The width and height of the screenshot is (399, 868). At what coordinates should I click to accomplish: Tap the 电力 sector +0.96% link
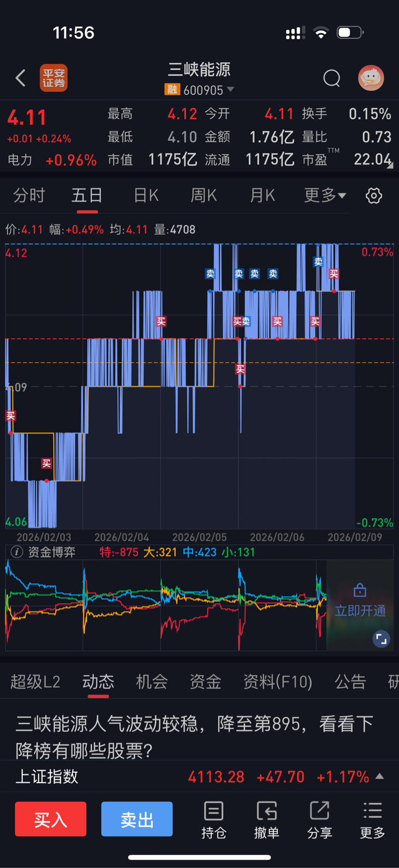point(52,160)
